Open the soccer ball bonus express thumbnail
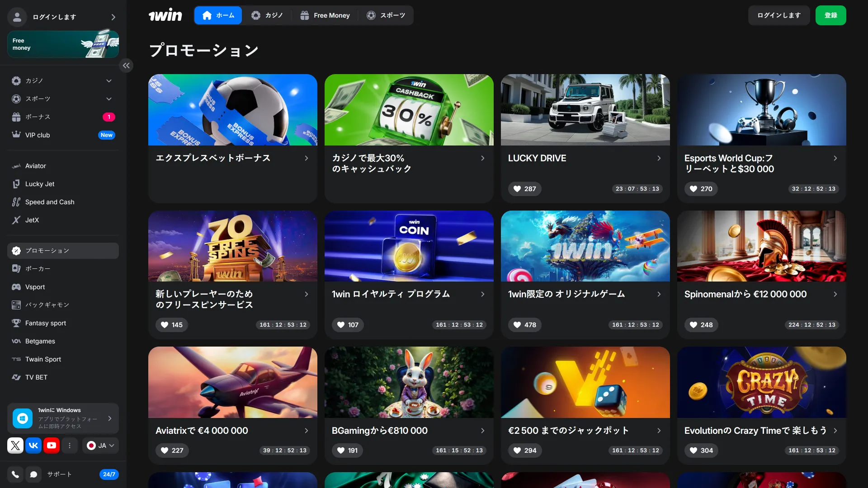Viewport: 868px width, 488px height. point(233,110)
